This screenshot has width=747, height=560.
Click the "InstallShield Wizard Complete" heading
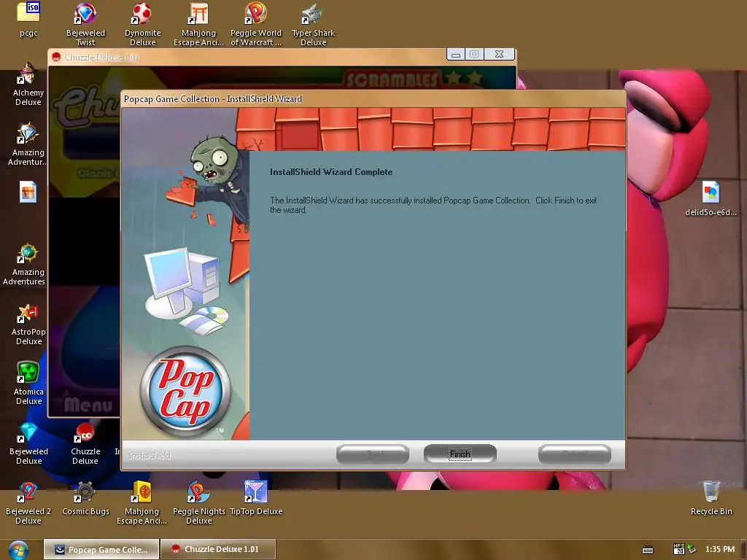[331, 172]
